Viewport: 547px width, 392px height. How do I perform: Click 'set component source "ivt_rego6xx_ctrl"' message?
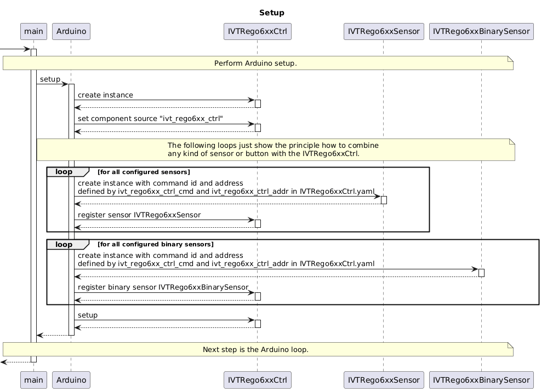(150, 119)
